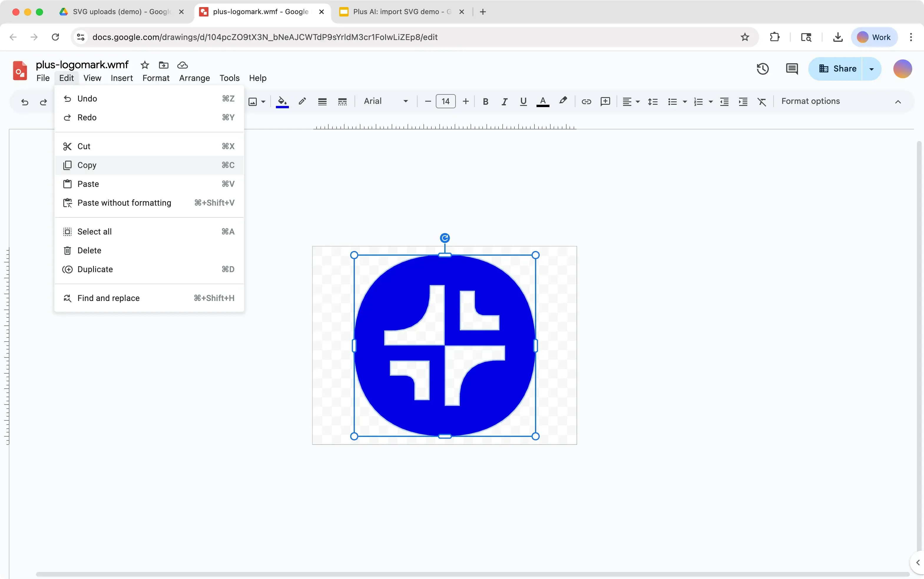Select the border color pencil icon

[x=302, y=101]
